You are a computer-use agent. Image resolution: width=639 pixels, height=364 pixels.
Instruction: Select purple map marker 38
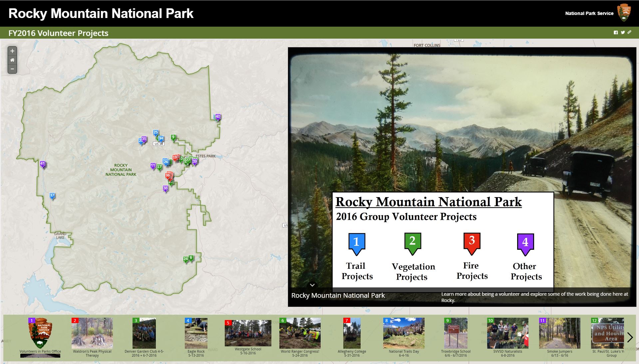(x=165, y=188)
